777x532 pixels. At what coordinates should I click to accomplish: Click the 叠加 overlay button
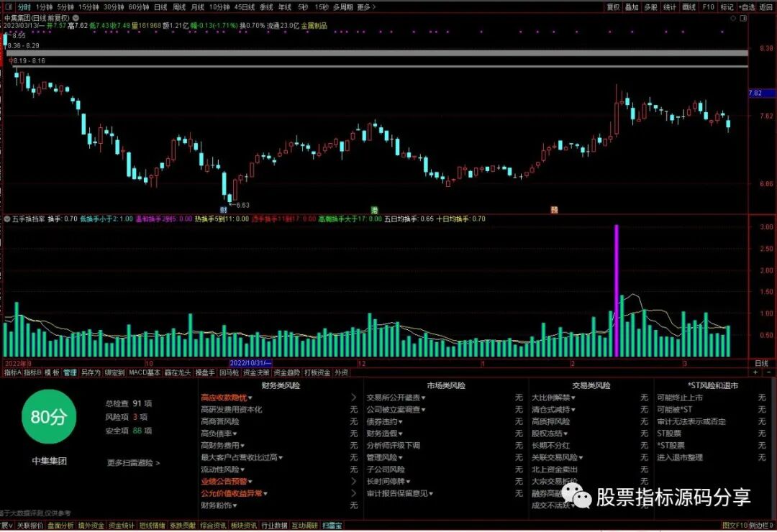tap(632, 7)
